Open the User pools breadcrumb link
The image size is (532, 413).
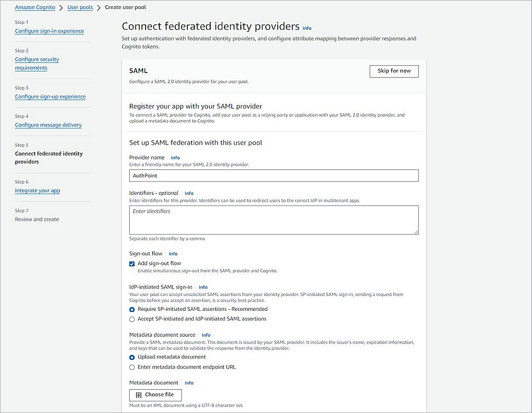tap(80, 7)
